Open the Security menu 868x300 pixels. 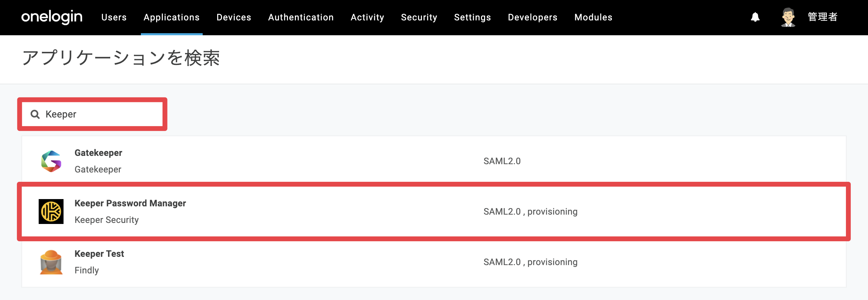(419, 17)
